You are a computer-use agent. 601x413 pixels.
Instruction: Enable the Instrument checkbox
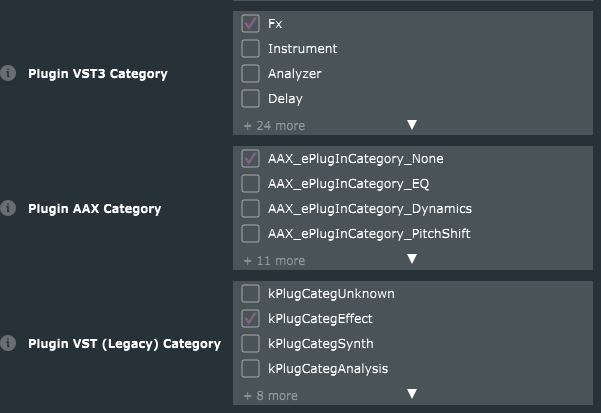[x=250, y=48]
